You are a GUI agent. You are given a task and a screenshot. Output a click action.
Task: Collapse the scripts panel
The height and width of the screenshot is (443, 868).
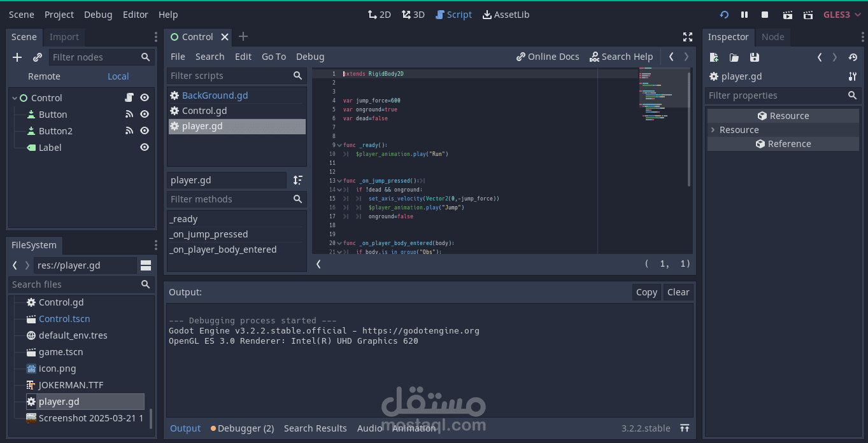(318, 264)
